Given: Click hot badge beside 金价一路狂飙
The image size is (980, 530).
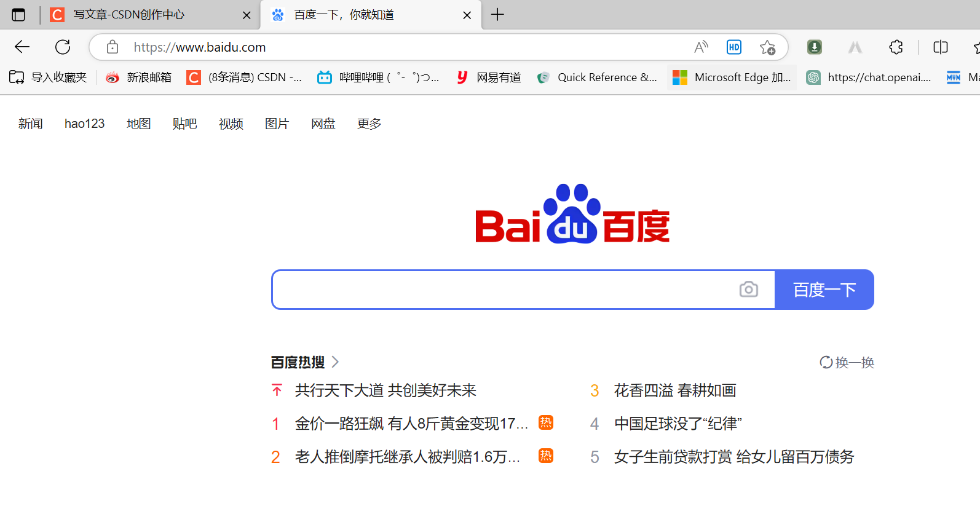Looking at the screenshot, I should click(x=546, y=422).
